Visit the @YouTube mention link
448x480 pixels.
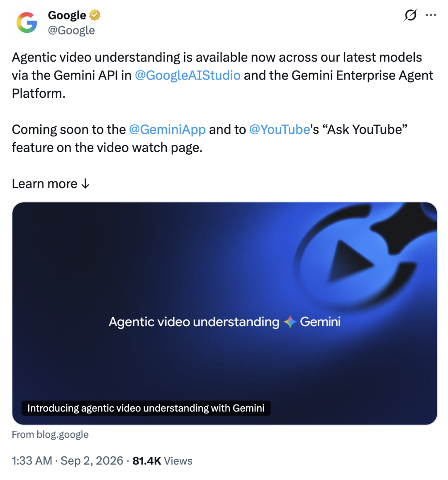[x=280, y=129]
